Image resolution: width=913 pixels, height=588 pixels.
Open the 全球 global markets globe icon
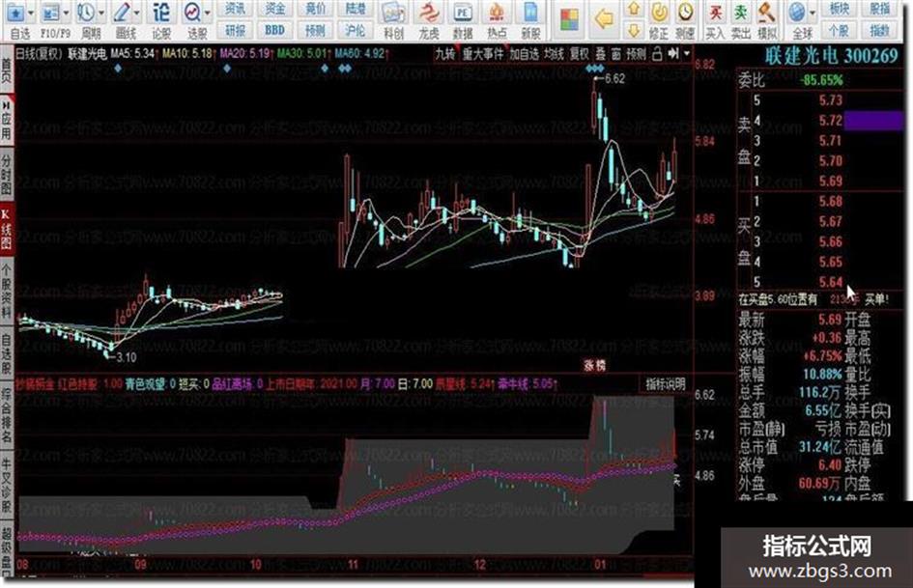(x=797, y=13)
